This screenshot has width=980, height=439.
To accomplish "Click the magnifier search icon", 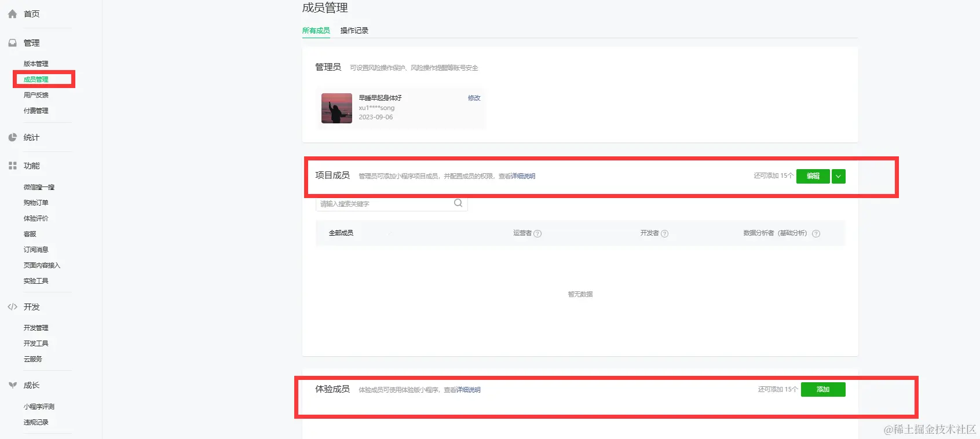I will (458, 203).
